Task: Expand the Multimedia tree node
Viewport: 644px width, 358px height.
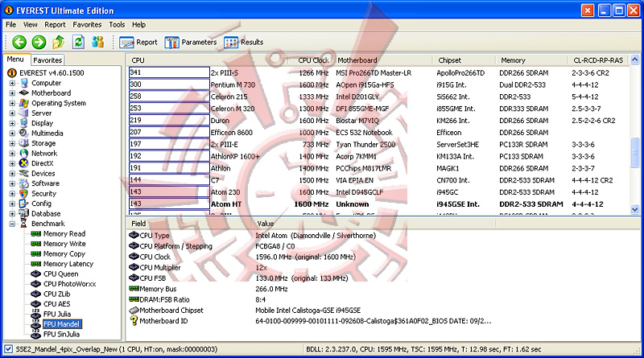Action: coord(12,134)
